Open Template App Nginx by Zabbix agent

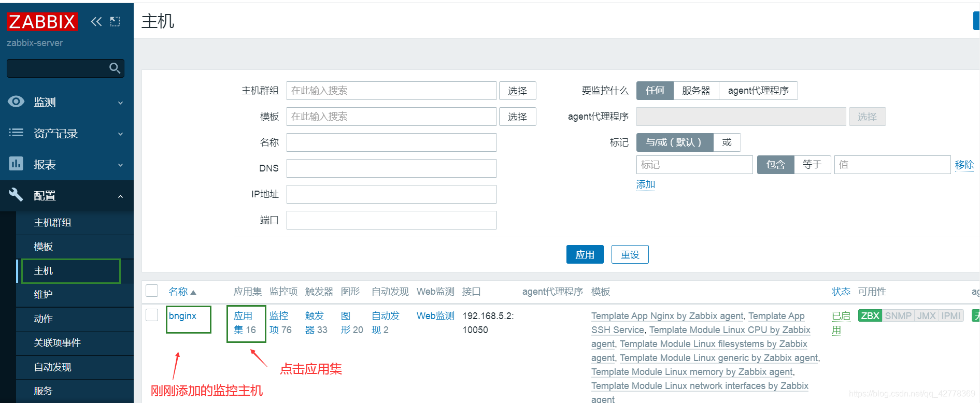coord(667,316)
